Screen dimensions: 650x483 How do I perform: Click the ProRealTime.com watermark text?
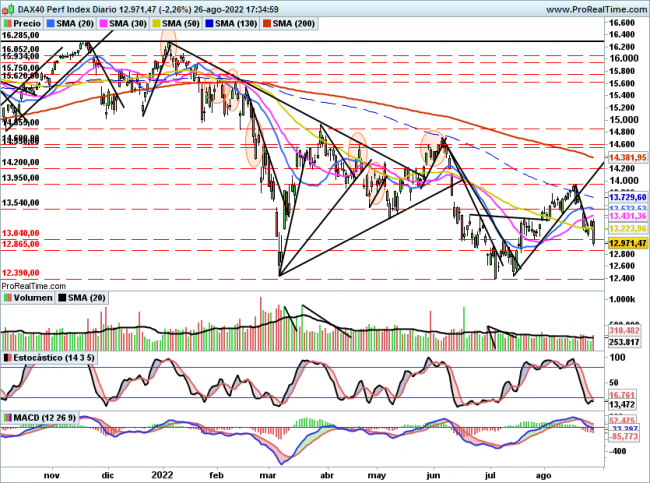pos(32,286)
